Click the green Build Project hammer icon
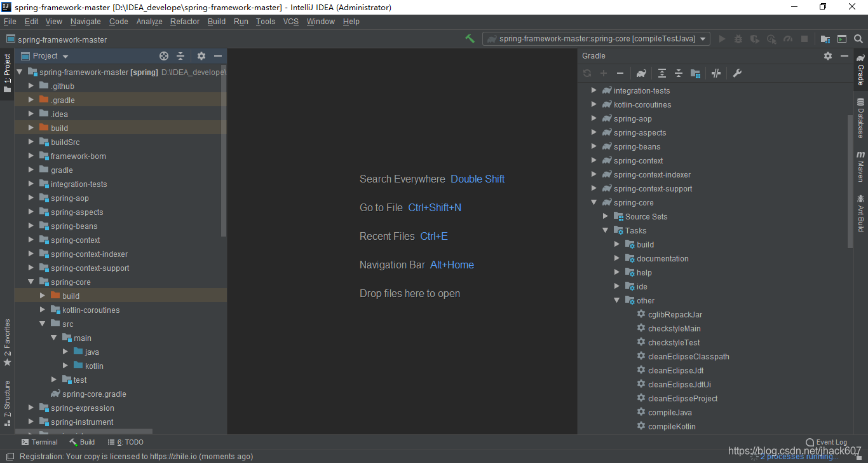This screenshot has height=463, width=868. [x=470, y=39]
